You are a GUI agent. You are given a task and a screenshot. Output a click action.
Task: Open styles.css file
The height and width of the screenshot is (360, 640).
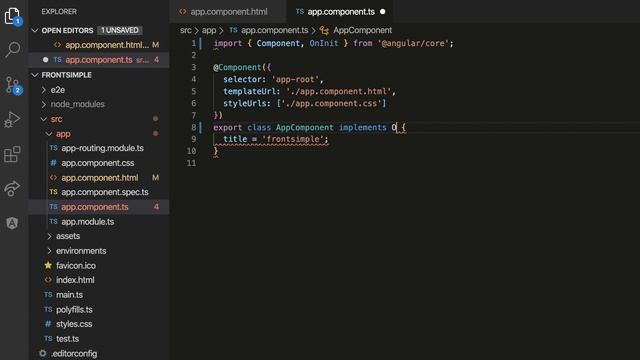[x=74, y=324]
